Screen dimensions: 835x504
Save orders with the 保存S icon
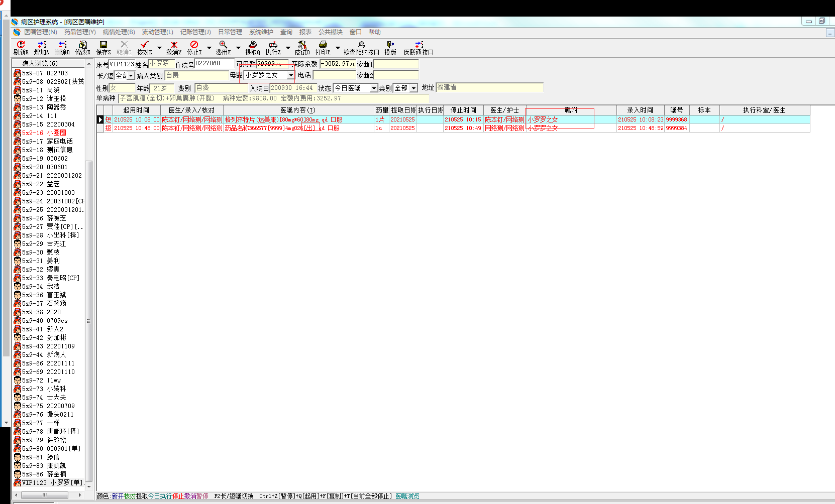pyautogui.click(x=103, y=48)
